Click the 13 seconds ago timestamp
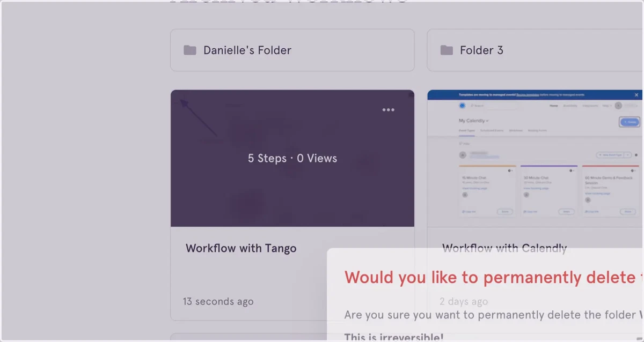This screenshot has height=342, width=644. pos(218,301)
